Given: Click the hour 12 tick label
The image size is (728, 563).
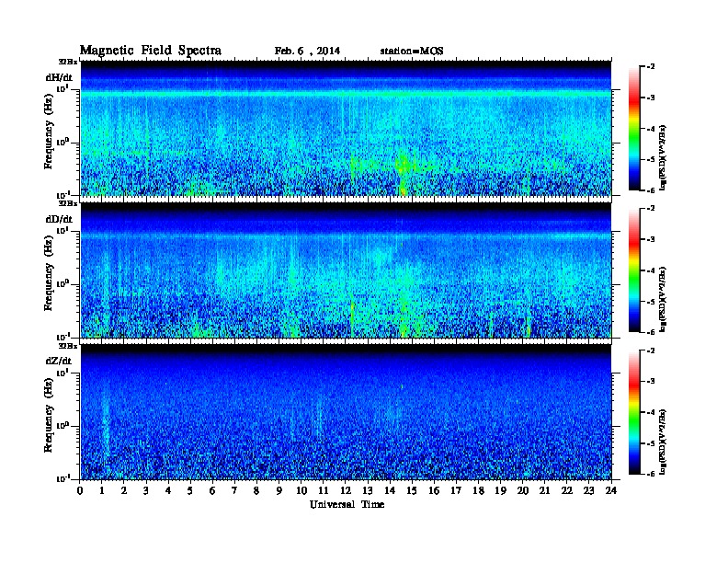Looking at the screenshot, I should point(346,490).
